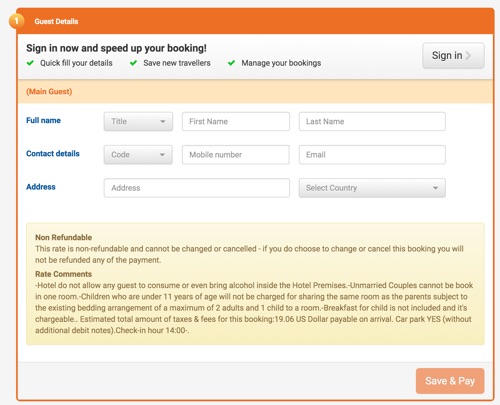Open the Select Country dropdown
Screen dimensions: 500x405
(x=372, y=188)
